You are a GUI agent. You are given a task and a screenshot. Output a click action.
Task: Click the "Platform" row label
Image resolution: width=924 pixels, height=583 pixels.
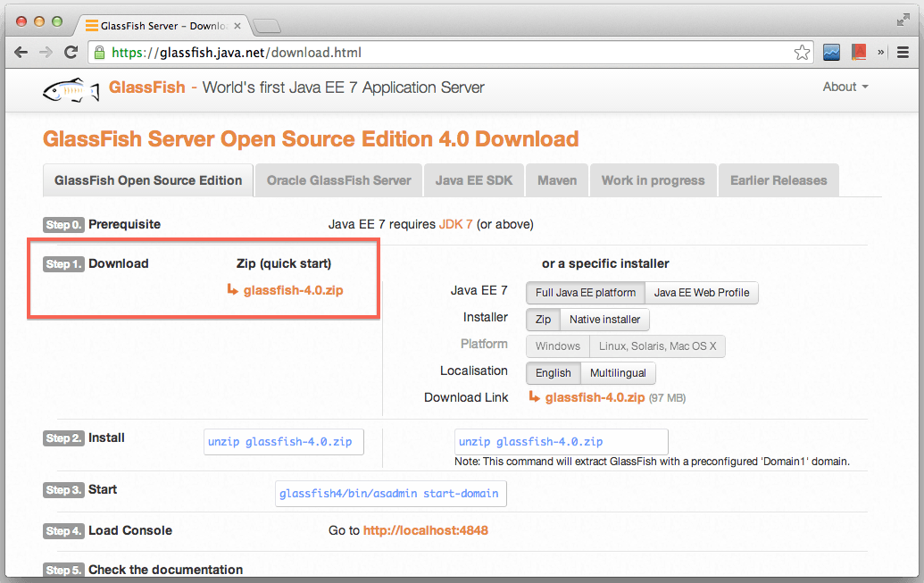tap(484, 344)
